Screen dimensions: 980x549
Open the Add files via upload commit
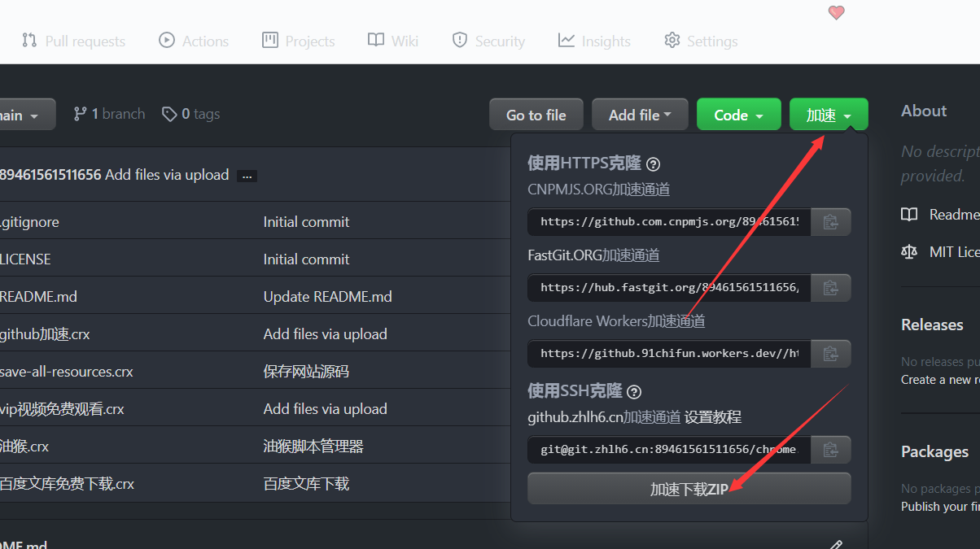pos(167,175)
